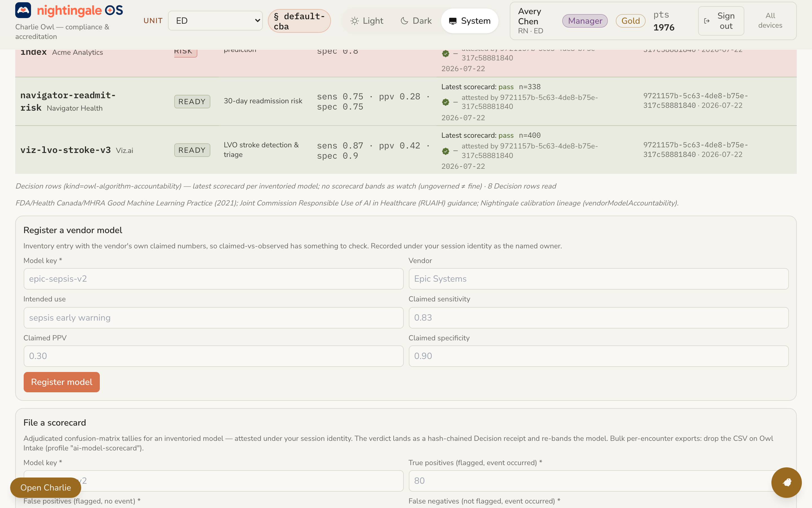Switch theme to Light
This screenshot has width=812, height=508.
[367, 21]
